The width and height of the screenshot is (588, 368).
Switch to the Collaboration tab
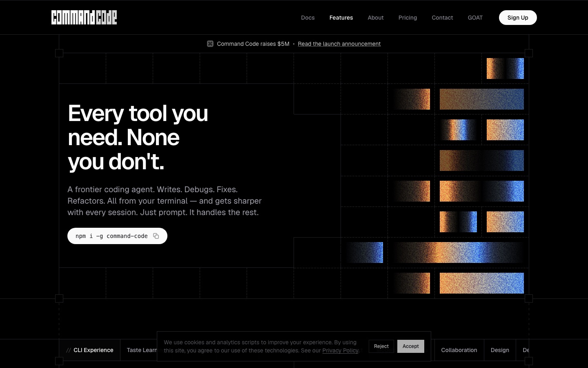[x=459, y=350]
